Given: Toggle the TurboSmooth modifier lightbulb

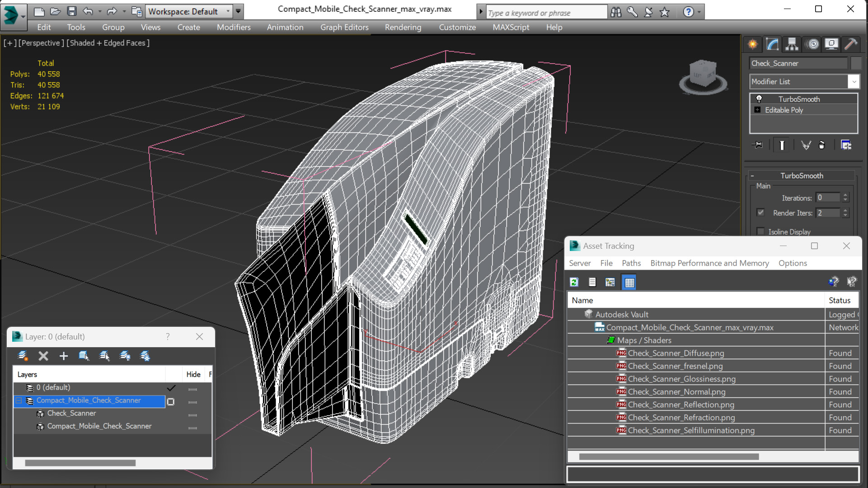Looking at the screenshot, I should coord(759,99).
